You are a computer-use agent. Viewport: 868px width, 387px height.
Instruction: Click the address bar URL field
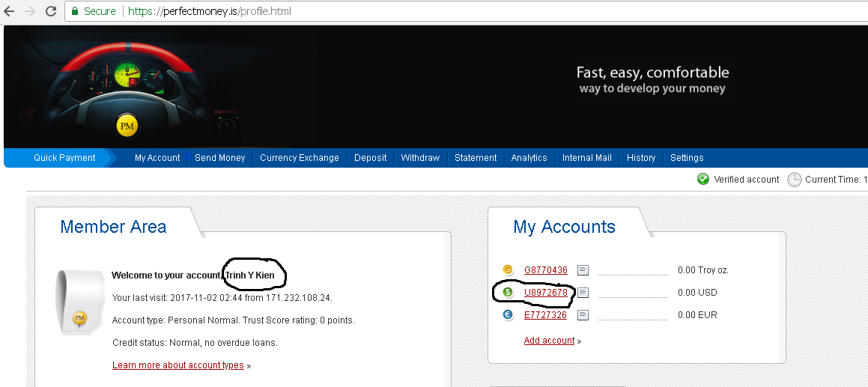pos(465,11)
